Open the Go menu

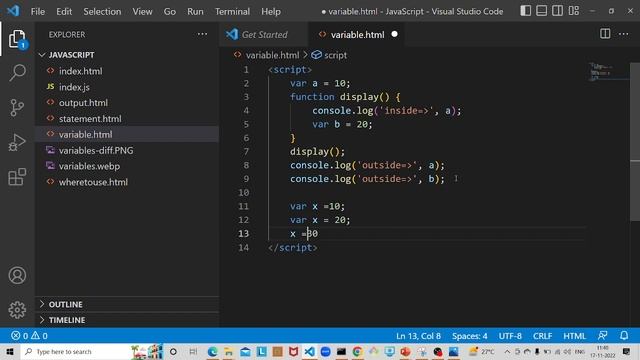[x=170, y=11]
